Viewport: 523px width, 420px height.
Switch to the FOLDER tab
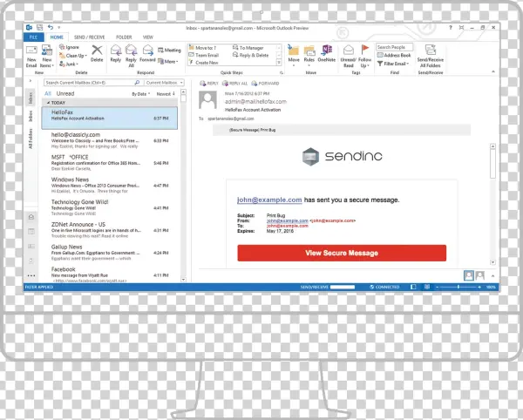coord(124,37)
